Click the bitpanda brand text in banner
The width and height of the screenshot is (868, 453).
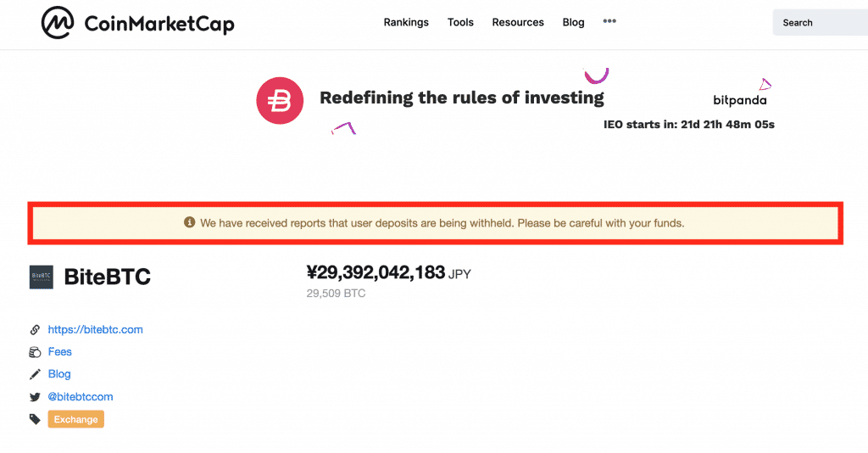pos(739,100)
